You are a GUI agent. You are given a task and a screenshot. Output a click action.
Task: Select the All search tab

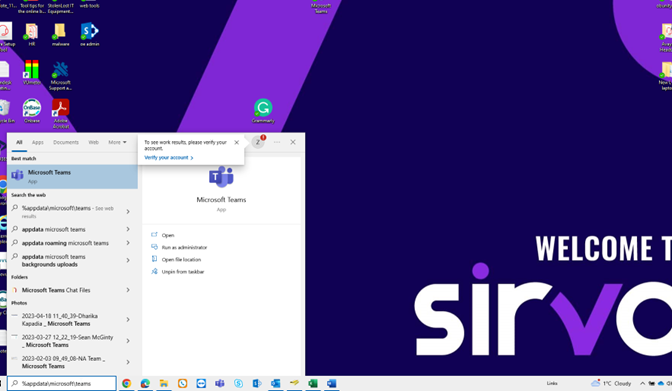pos(19,142)
